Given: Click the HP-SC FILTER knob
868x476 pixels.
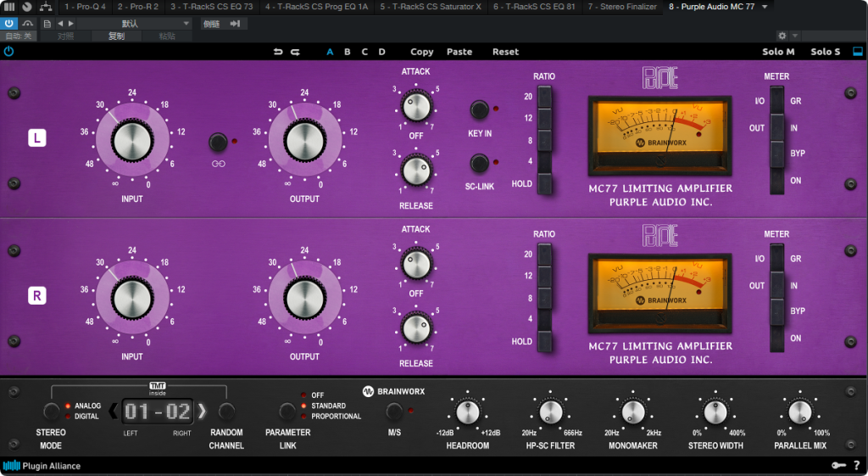Looking at the screenshot, I should tap(550, 412).
